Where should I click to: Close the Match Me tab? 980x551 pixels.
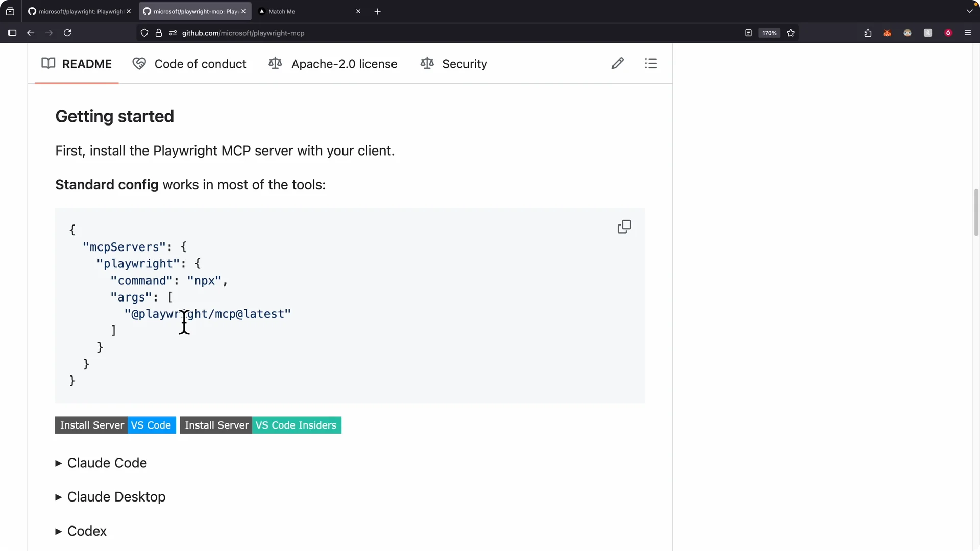click(358, 11)
